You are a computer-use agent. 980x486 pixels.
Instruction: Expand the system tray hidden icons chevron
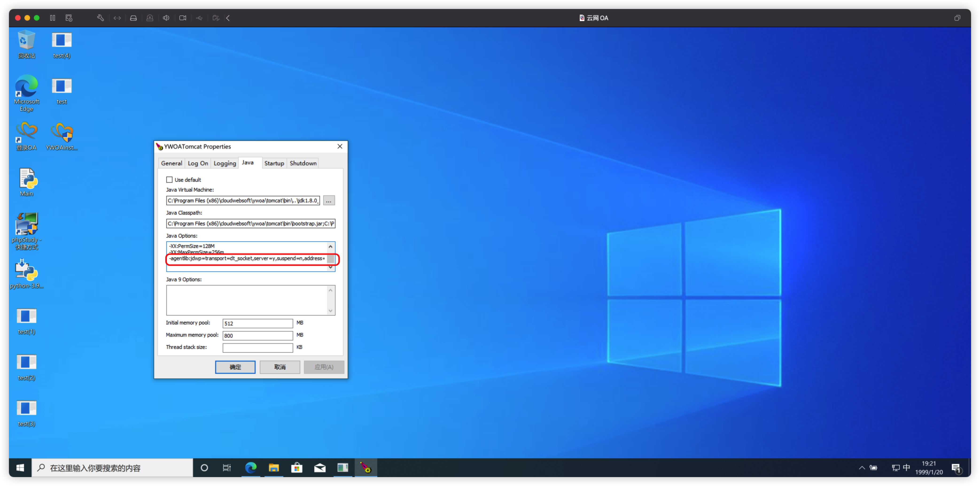point(862,468)
